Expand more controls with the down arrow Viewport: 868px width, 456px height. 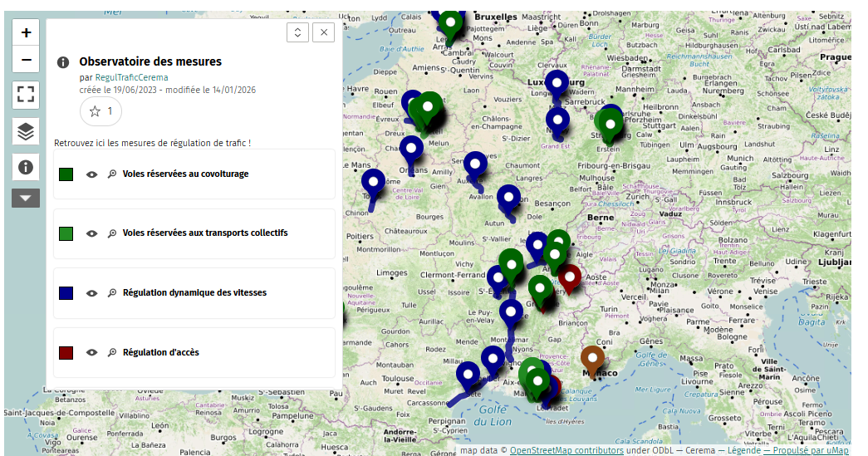27,198
